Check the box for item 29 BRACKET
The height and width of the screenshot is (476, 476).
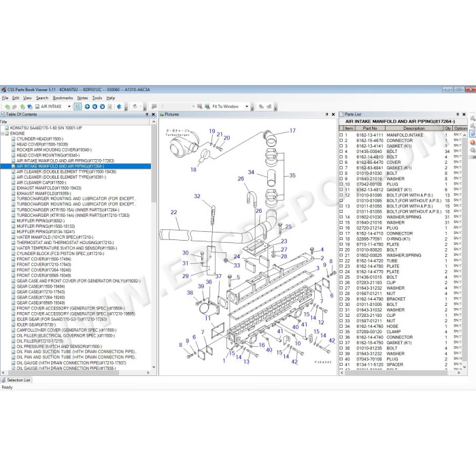[341, 299]
